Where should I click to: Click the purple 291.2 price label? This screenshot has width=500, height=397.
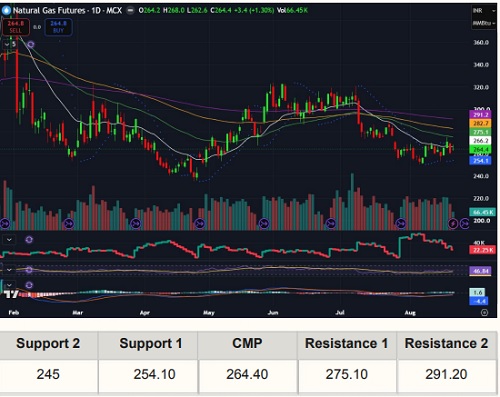481,115
